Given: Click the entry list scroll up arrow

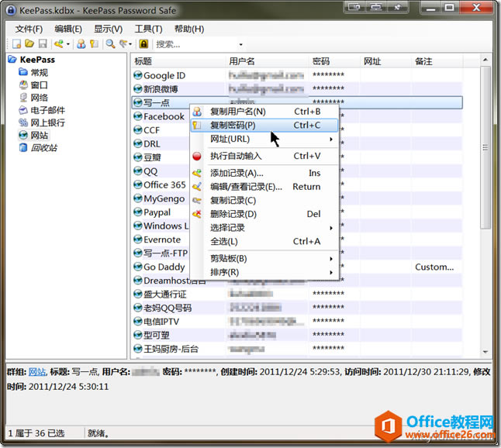Looking at the screenshot, I should [485, 60].
